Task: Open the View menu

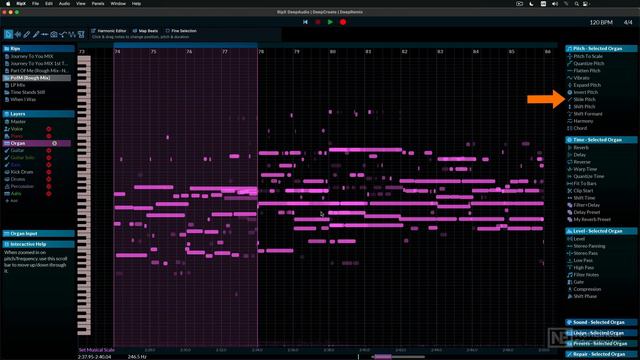Action: tap(81, 4)
